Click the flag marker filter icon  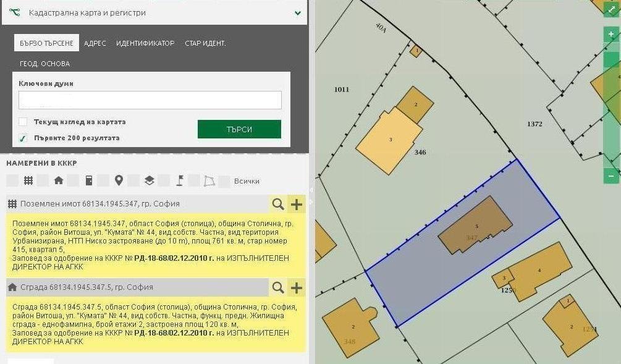tap(180, 180)
